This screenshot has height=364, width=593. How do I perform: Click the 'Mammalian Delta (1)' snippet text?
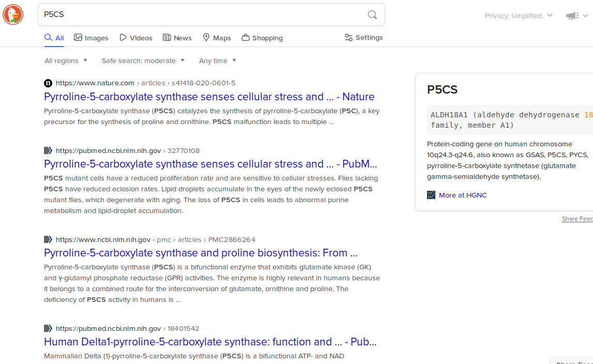pyautogui.click(x=194, y=356)
